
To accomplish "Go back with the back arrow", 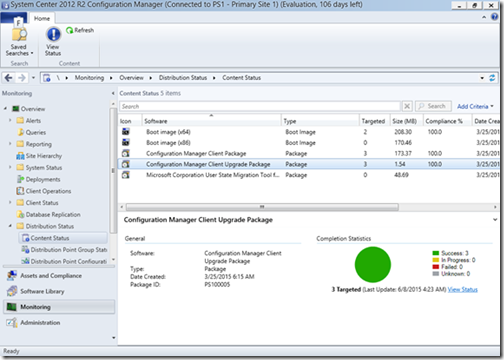I will 8,78.
